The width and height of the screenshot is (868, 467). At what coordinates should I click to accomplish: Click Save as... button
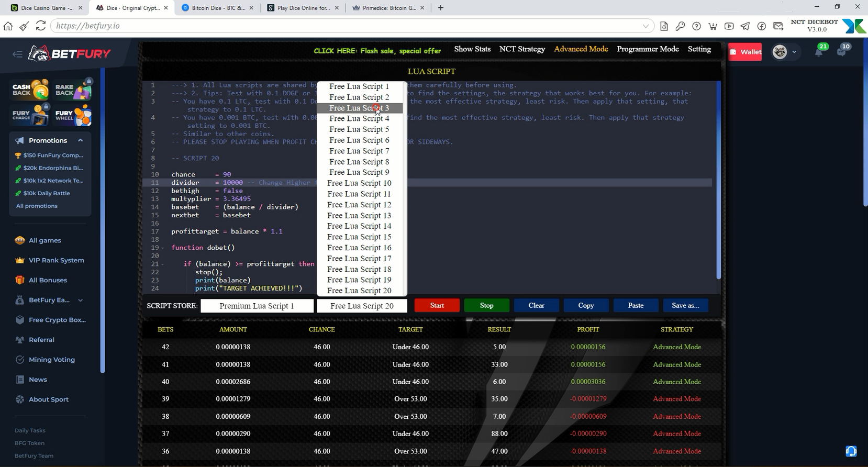point(685,305)
